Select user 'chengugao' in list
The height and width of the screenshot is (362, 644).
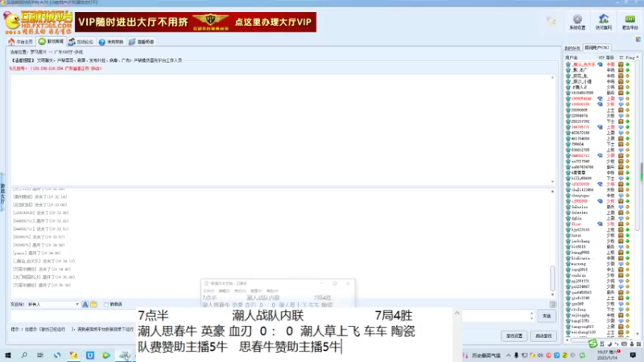pyautogui.click(x=580, y=195)
